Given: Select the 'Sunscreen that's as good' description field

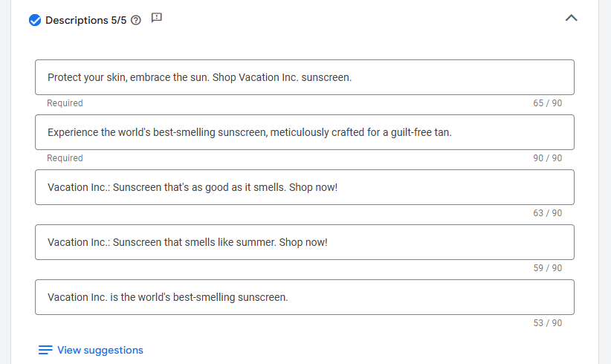Looking at the screenshot, I should coord(304,187).
